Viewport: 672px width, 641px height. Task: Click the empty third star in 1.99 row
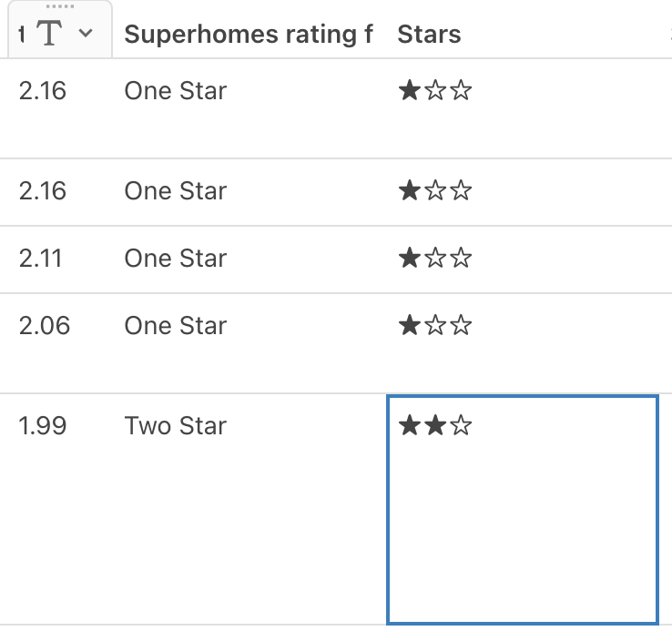pyautogui.click(x=461, y=425)
